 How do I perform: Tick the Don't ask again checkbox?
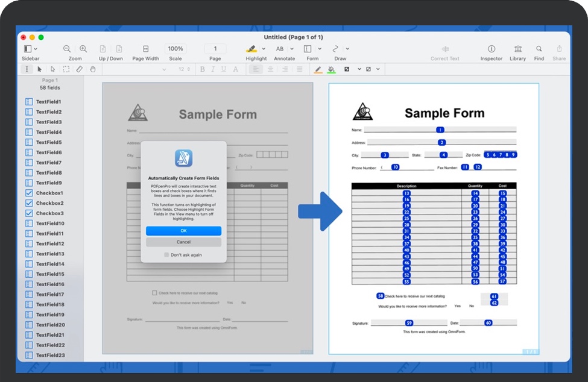coord(166,255)
